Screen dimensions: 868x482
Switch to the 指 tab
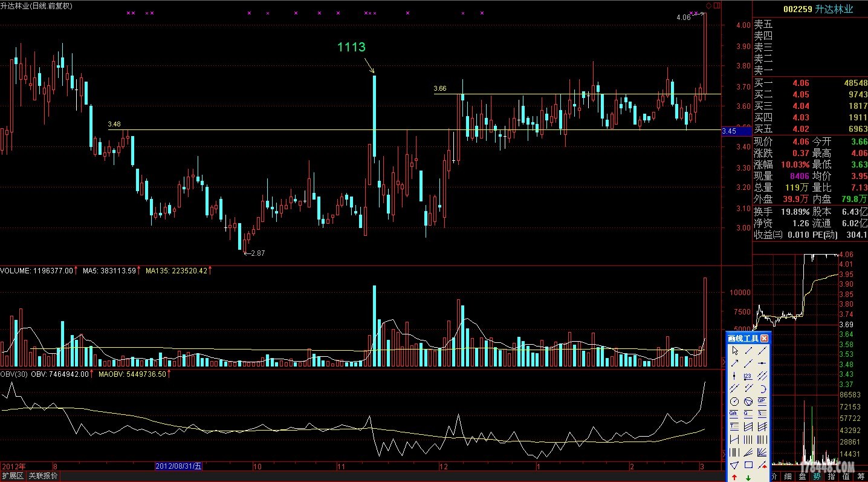coord(832,477)
